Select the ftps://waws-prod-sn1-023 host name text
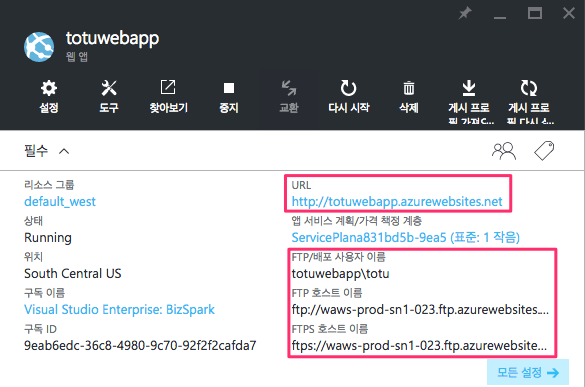585x387 pixels. pyautogui.click(x=419, y=345)
